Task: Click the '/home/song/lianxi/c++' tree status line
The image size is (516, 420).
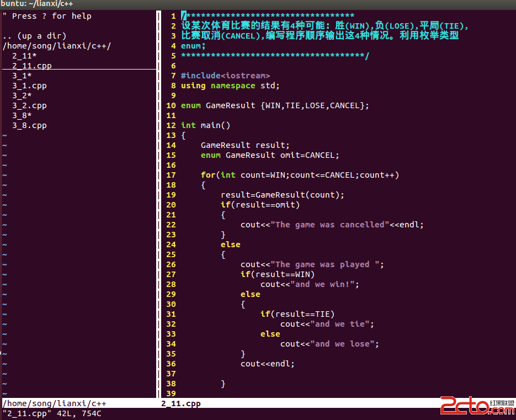Action: pos(54,403)
